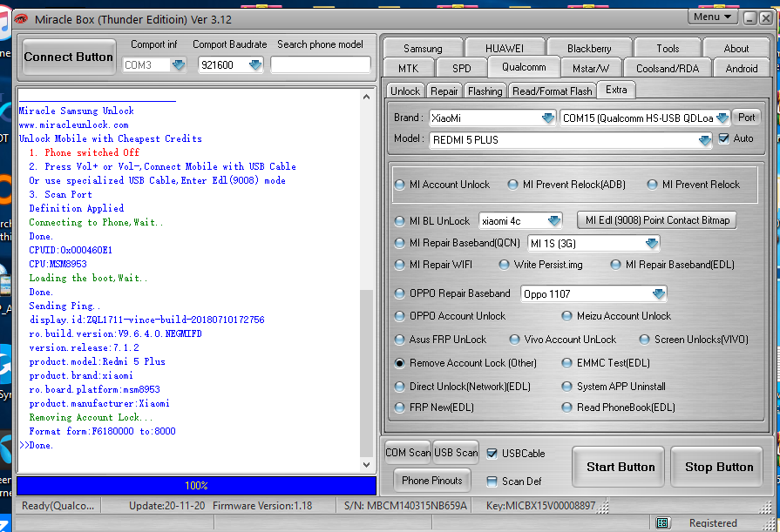Click the COM Scan button
This screenshot has height=532, width=780.
(x=407, y=453)
